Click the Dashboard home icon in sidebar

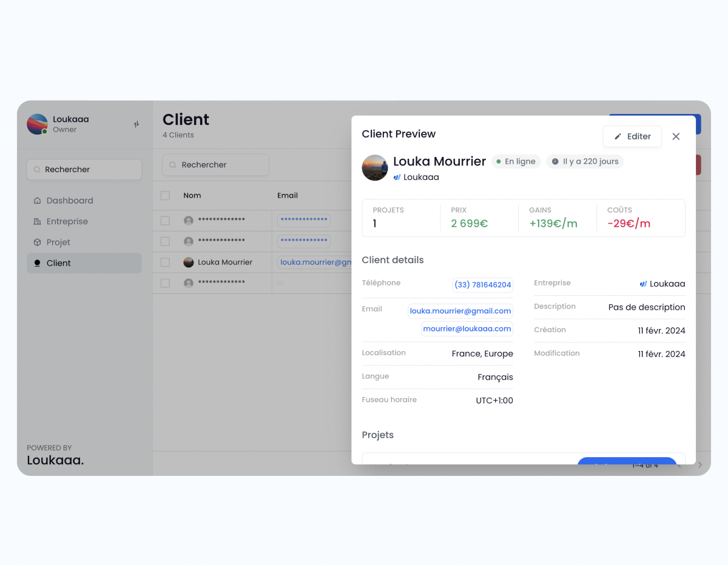(37, 201)
